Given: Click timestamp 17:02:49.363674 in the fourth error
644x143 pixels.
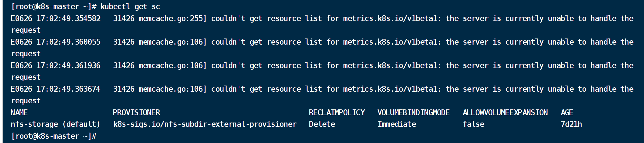Looking at the screenshot, I should click(69, 89).
